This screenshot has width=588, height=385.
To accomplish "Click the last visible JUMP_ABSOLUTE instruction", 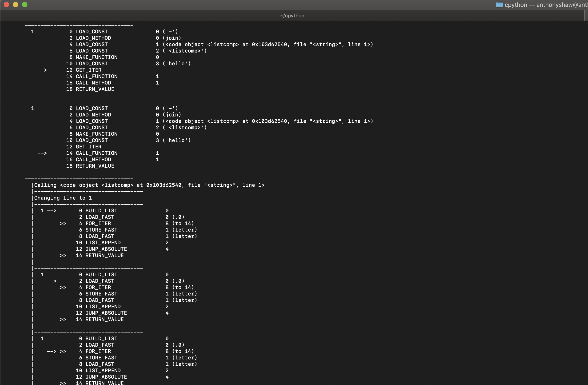I will point(106,377).
